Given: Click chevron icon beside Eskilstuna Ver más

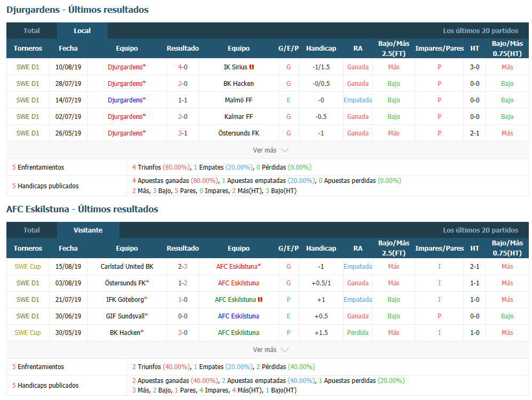Looking at the screenshot, I should pos(284,350).
